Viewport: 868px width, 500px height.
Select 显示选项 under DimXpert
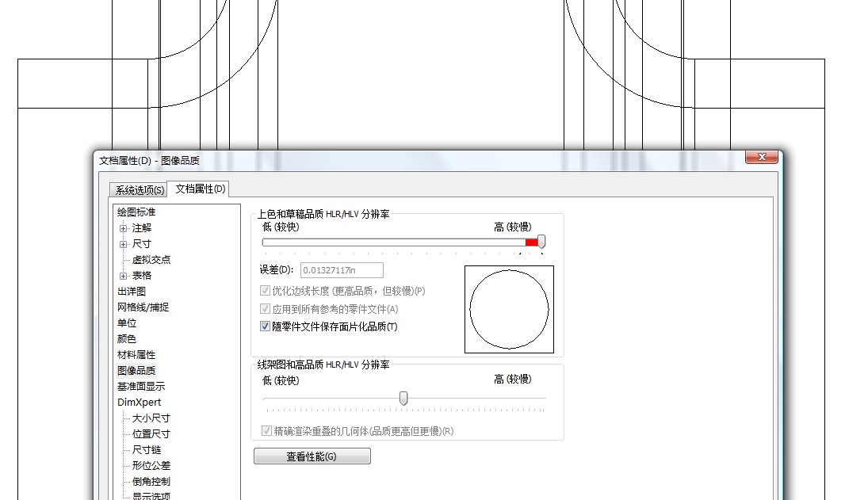[151, 496]
